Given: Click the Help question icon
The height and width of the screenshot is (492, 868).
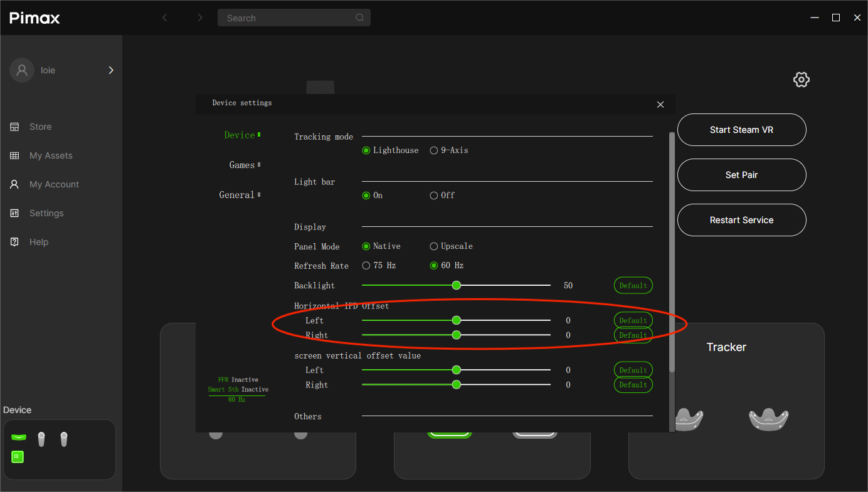Looking at the screenshot, I should tap(14, 242).
